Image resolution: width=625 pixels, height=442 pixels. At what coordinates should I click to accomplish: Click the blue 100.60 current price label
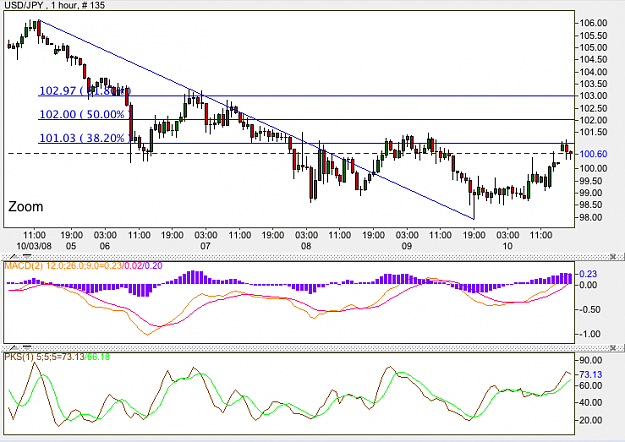click(593, 154)
